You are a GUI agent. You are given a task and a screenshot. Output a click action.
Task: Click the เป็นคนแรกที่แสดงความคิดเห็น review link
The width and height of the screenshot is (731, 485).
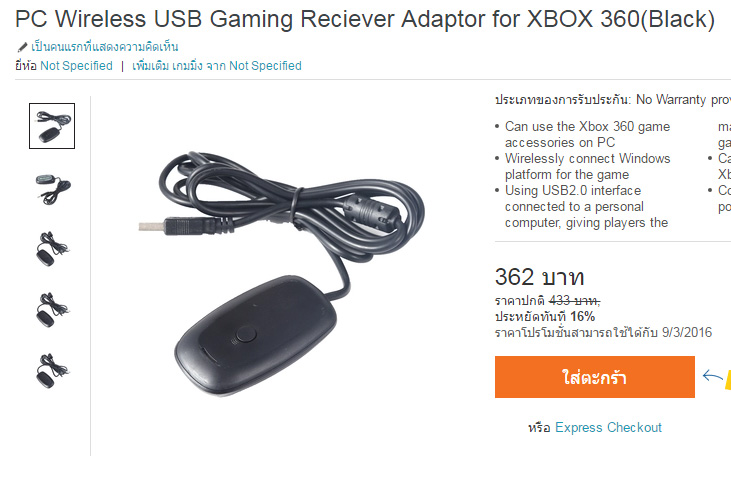coord(105,47)
